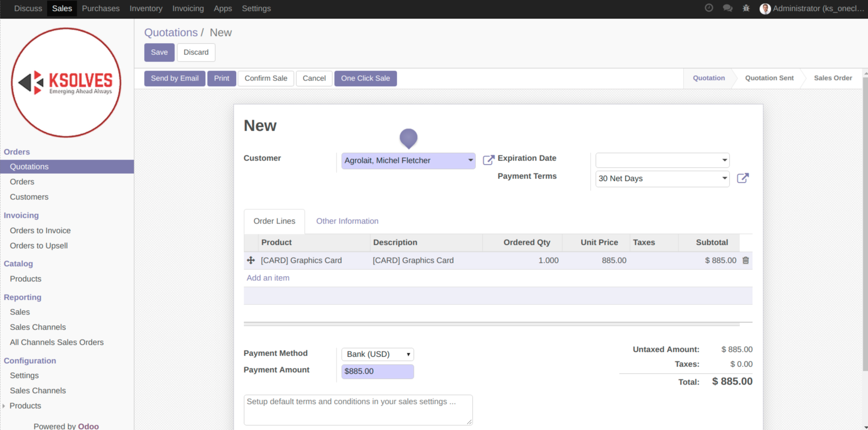Open the payment terms external link icon
This screenshot has width=868, height=430.
(x=742, y=178)
